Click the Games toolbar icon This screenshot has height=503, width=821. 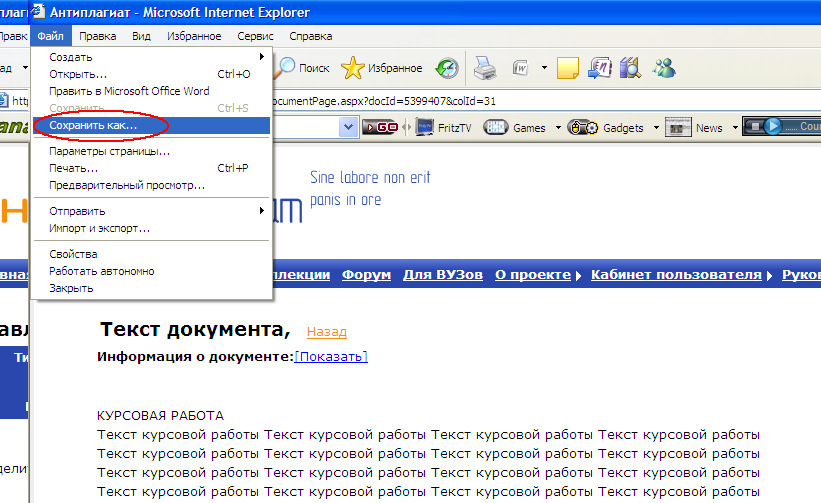coord(495,127)
